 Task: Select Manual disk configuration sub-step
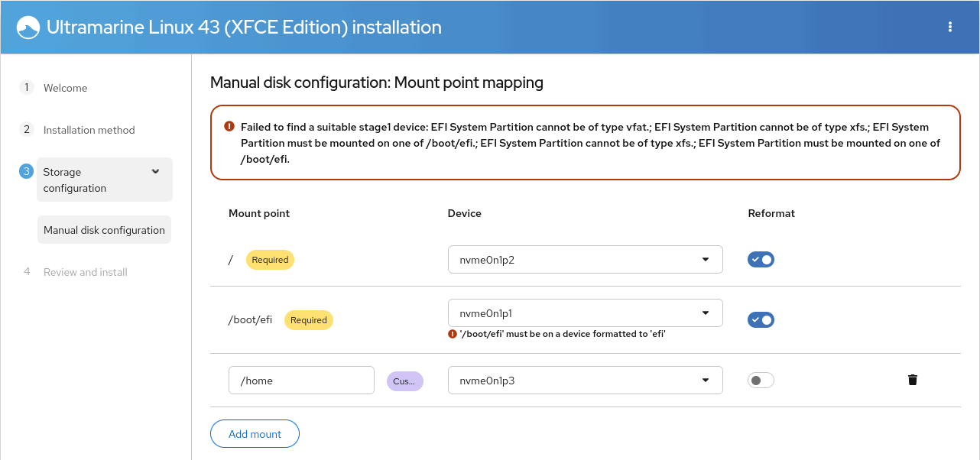click(x=104, y=230)
